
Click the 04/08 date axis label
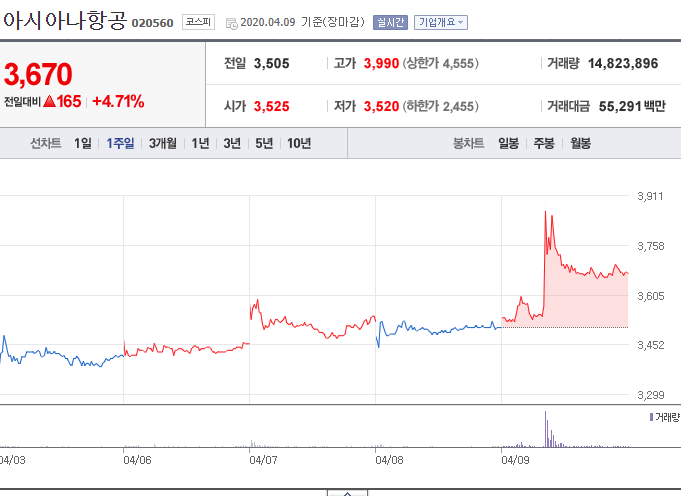[389, 460]
